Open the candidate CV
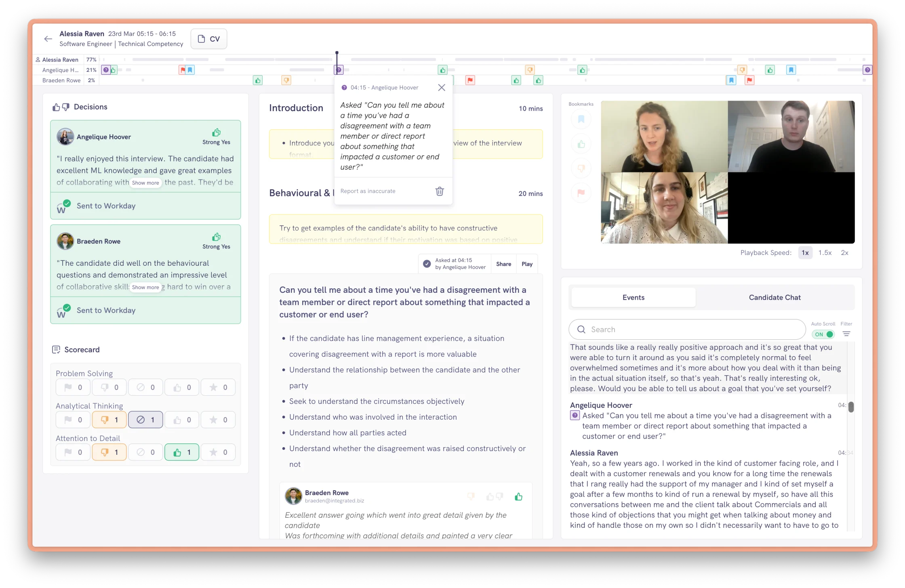 click(x=209, y=39)
